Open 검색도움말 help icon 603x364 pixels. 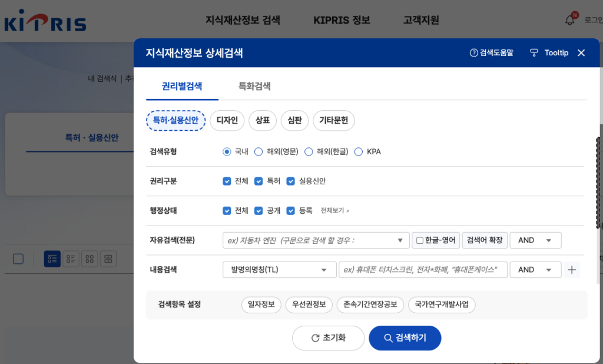click(473, 52)
